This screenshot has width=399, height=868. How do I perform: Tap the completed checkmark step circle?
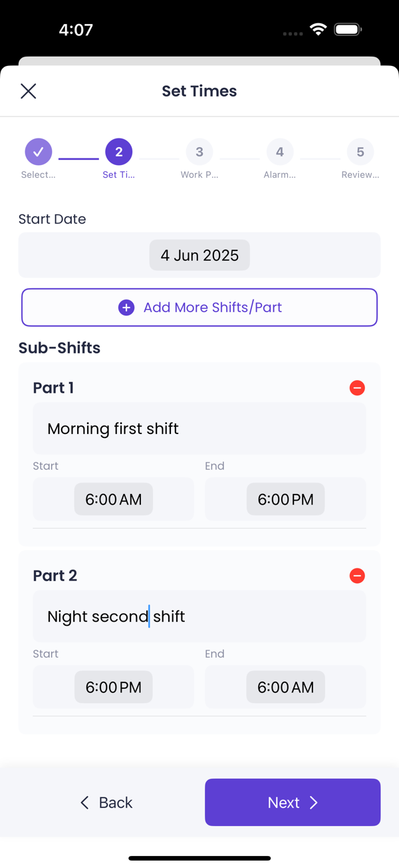click(39, 152)
